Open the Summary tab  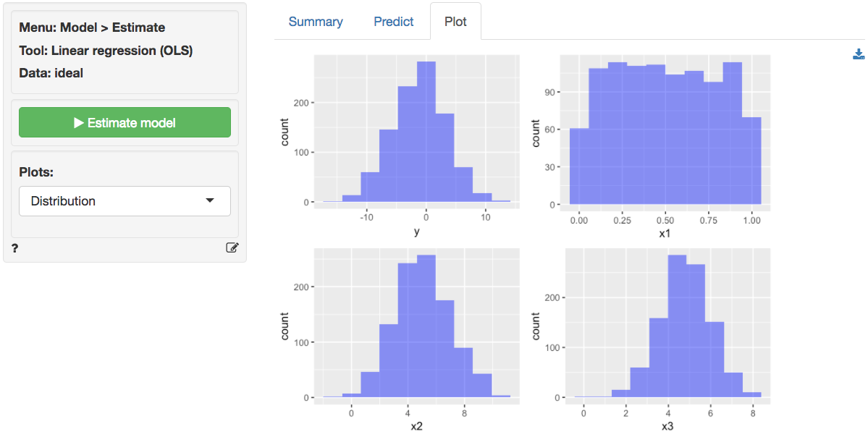316,22
